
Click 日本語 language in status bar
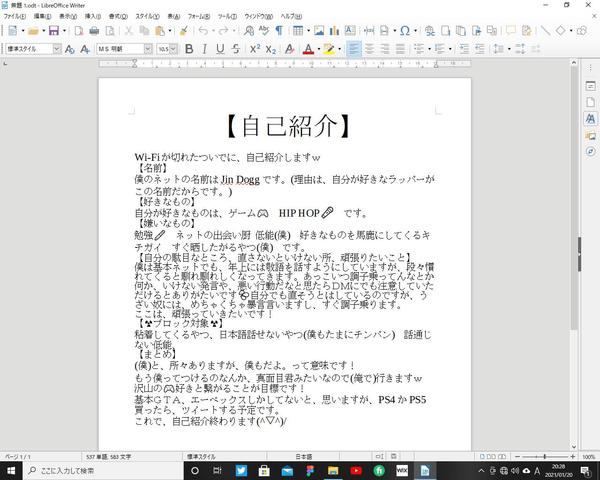click(303, 457)
